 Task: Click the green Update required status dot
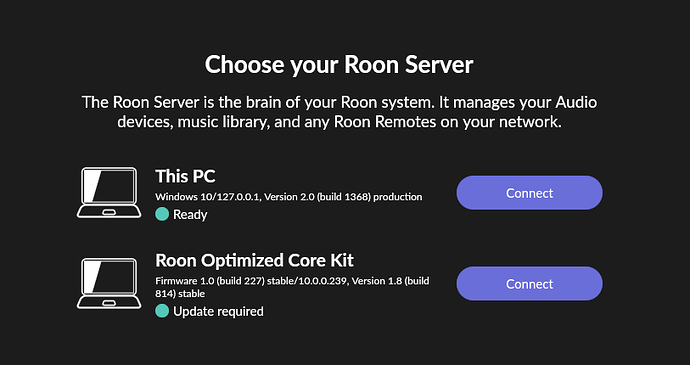click(x=162, y=311)
